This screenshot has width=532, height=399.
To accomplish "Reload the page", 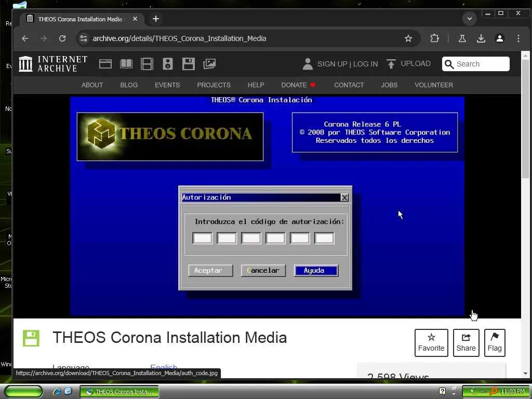I will point(62,38).
